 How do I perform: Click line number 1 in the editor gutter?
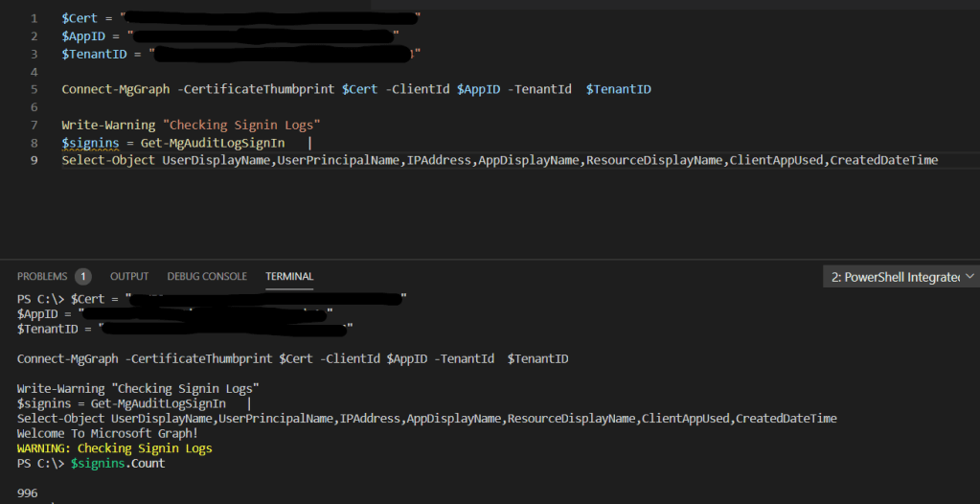coord(34,19)
